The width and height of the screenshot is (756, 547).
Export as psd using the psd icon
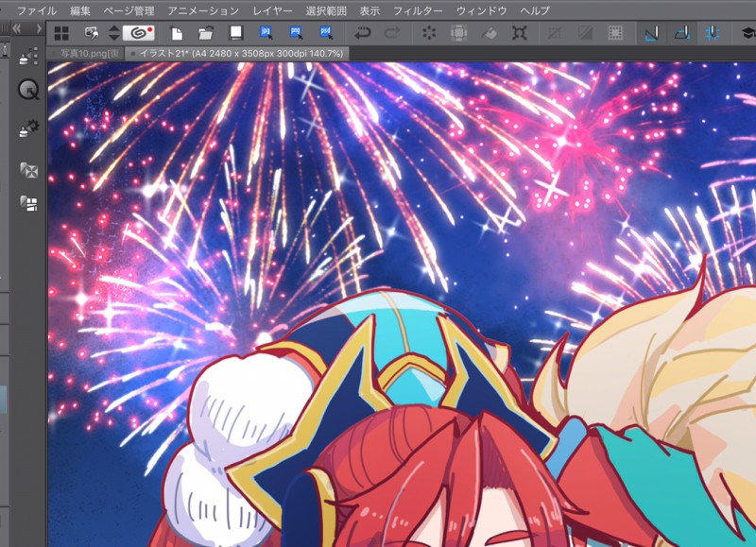tap(326, 33)
